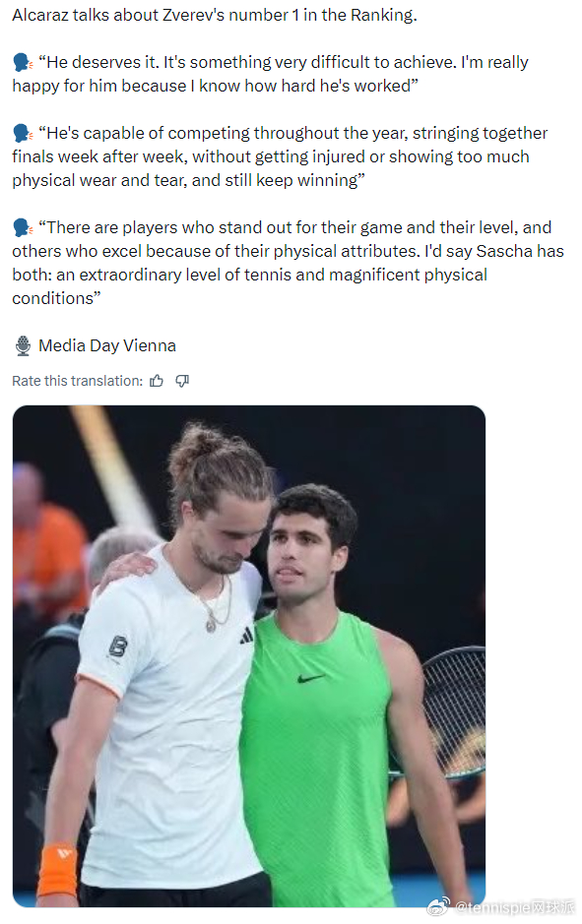Click the @tennispie watermark handle

tap(515, 907)
